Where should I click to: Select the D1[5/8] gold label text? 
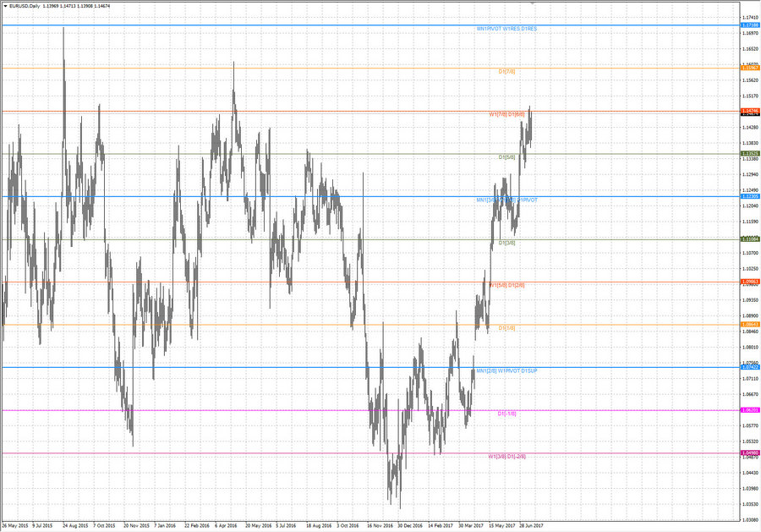506,156
